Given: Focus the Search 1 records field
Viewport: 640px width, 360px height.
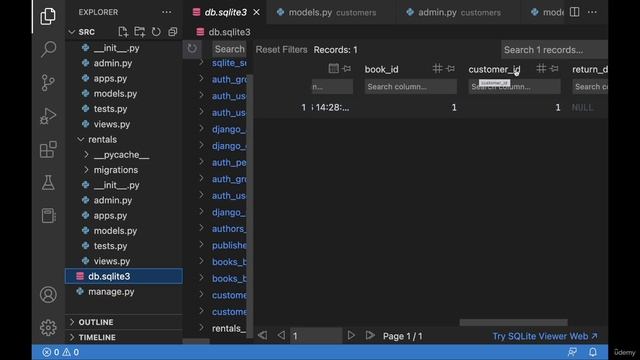Looking at the screenshot, I should click(554, 50).
